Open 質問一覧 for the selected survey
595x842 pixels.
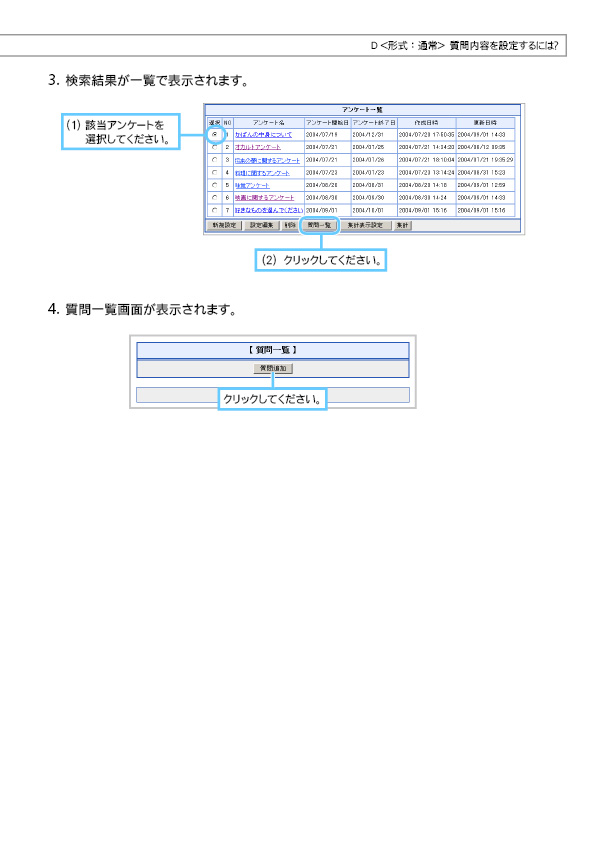click(319, 226)
